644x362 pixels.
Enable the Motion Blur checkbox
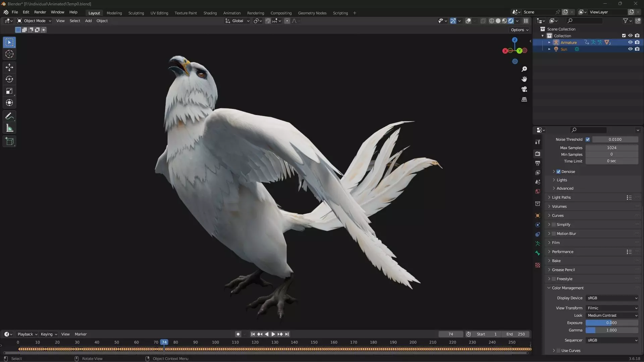click(x=554, y=234)
